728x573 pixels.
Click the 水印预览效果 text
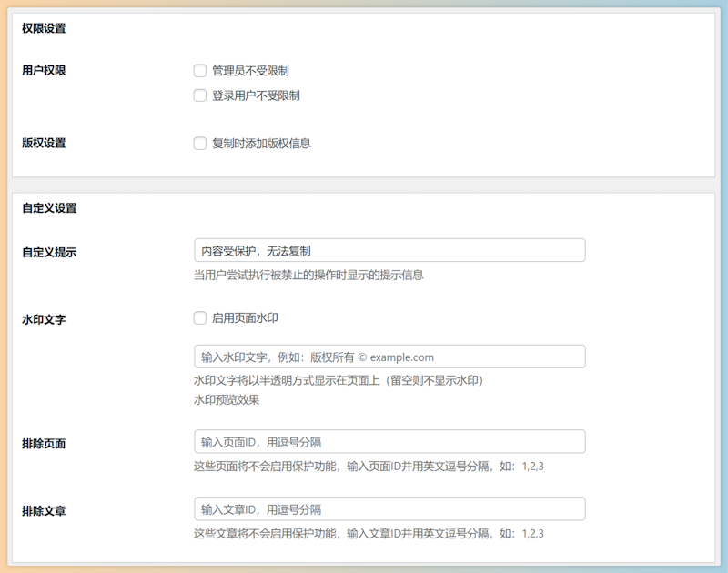pyautogui.click(x=227, y=400)
